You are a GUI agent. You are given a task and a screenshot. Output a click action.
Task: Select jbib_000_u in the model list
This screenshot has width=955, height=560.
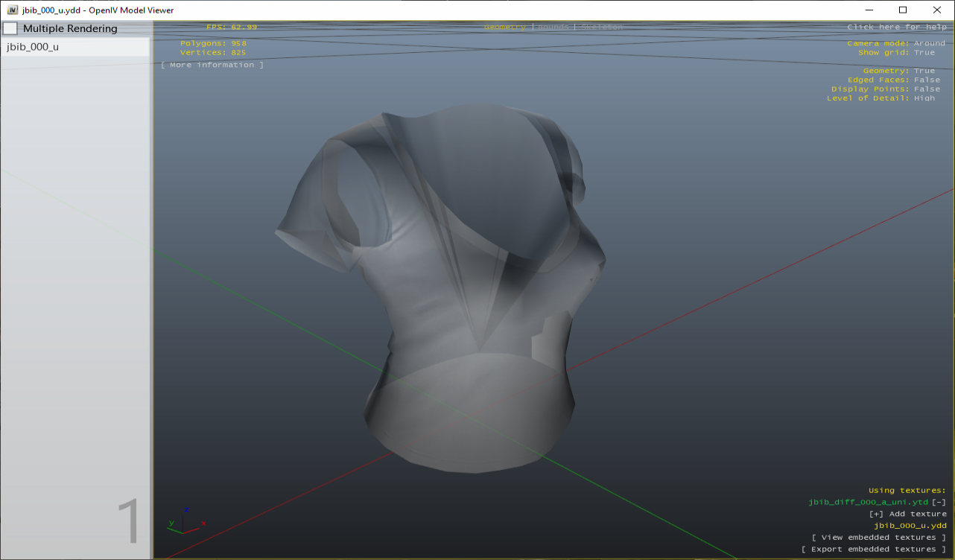pos(75,47)
